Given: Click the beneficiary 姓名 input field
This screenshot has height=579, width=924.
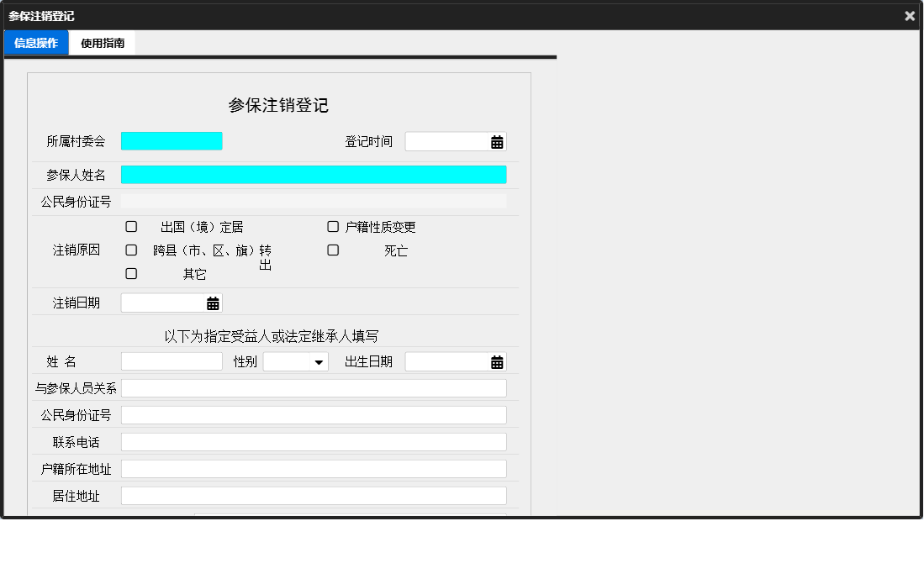Looking at the screenshot, I should click(x=171, y=361).
